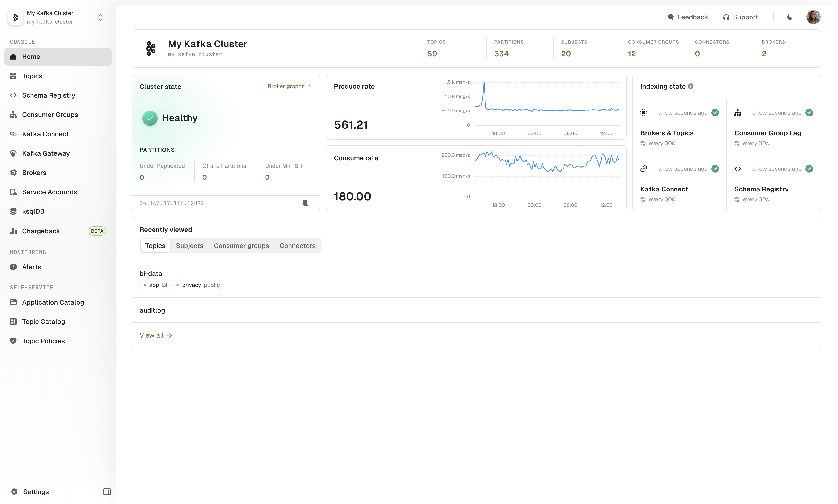Open the Application Catalog icon
838x504 pixels.
[x=13, y=302]
